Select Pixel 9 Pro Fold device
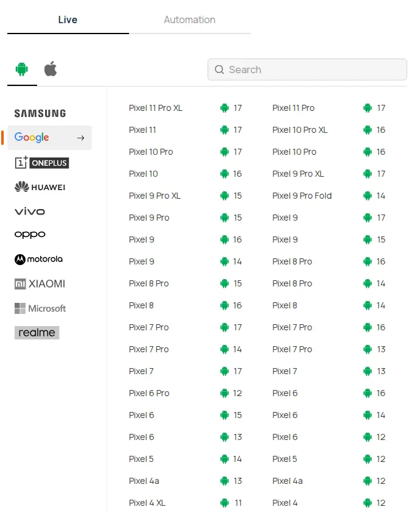Image resolution: width=420 pixels, height=518 pixels. [x=302, y=196]
